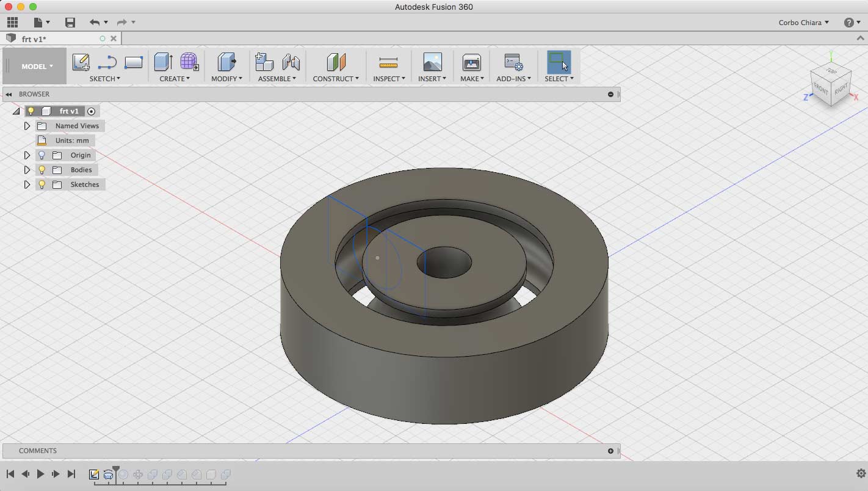
Task: Select the Extrude tool
Action: (x=163, y=62)
